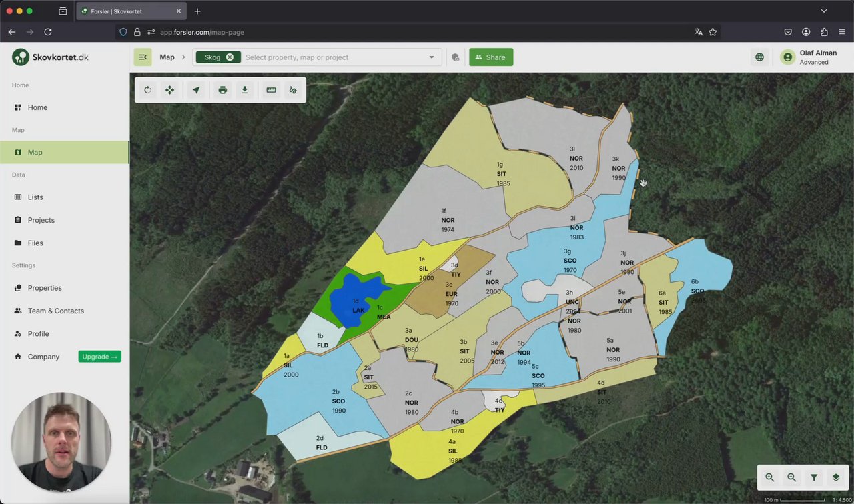
Task: List all tabs with the chevron
Action: pyautogui.click(x=824, y=11)
